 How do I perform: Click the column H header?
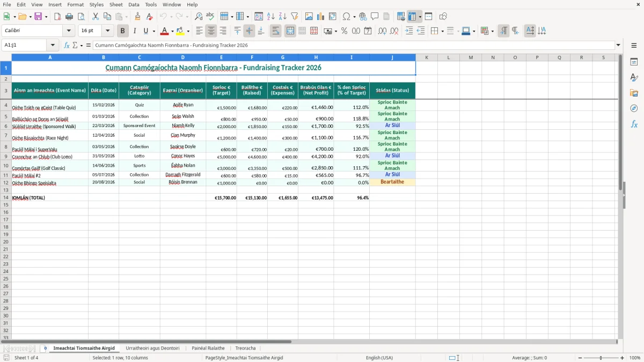tap(316, 57)
